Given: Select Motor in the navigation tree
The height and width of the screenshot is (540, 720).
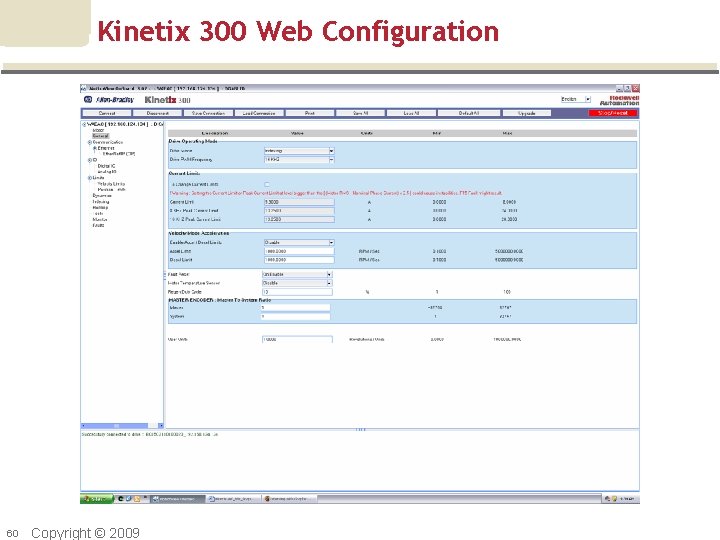Looking at the screenshot, I should (x=98, y=130).
